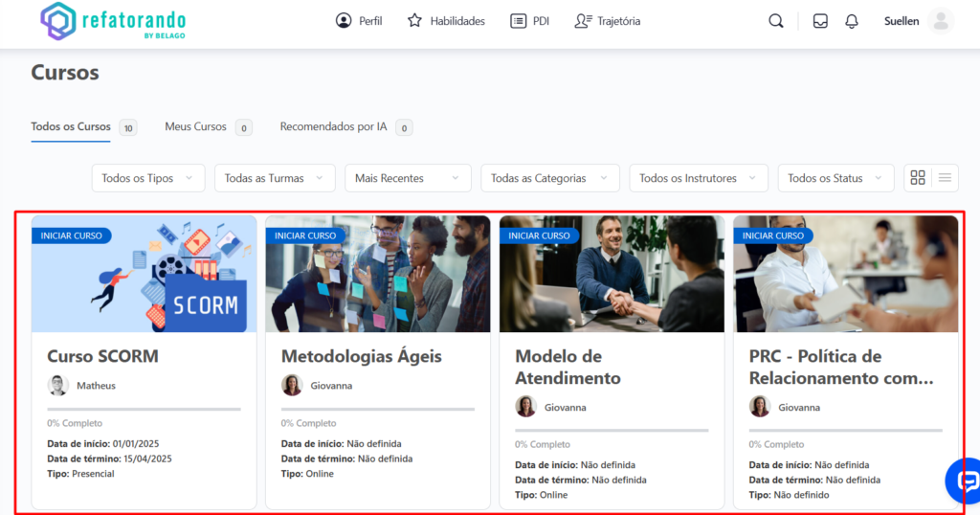Select the Meus Cursos tab
The width and height of the screenshot is (980, 515).
[196, 126]
